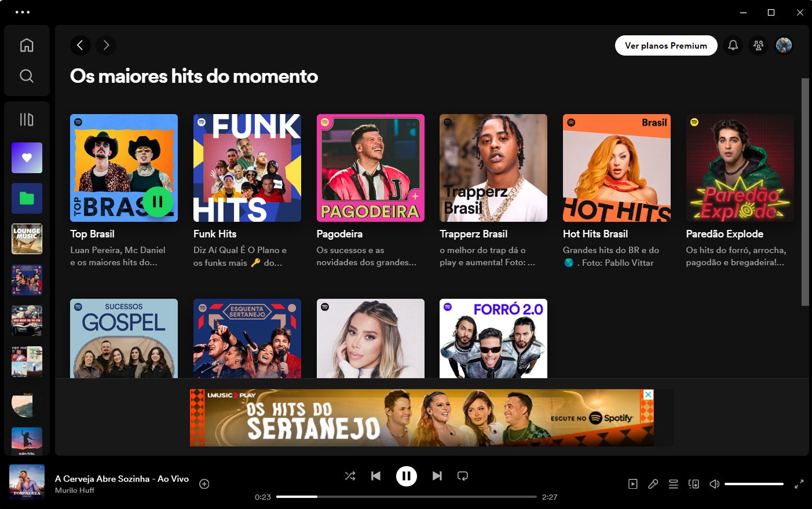Image resolution: width=812 pixels, height=509 pixels.
Task: Adjust the volume slider
Action: [x=754, y=484]
